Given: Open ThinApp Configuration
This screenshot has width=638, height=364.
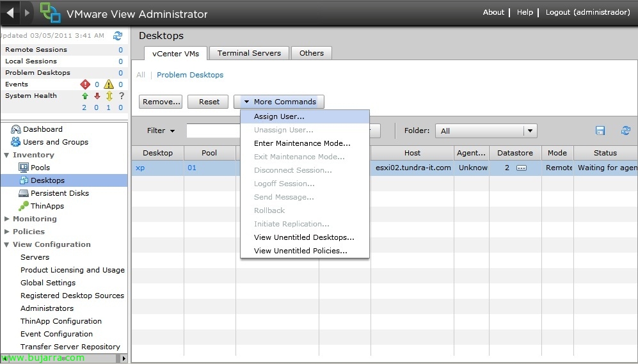Looking at the screenshot, I should [61, 321].
